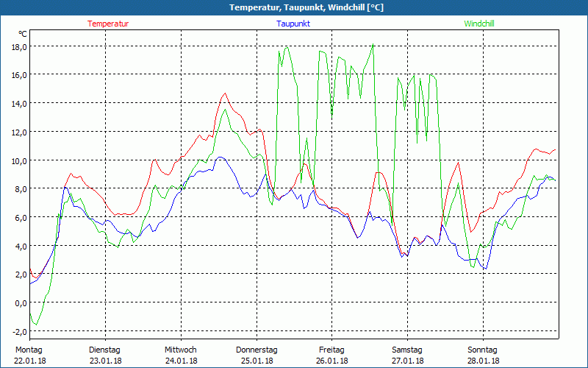Select the Donnerstag day label

(257, 350)
